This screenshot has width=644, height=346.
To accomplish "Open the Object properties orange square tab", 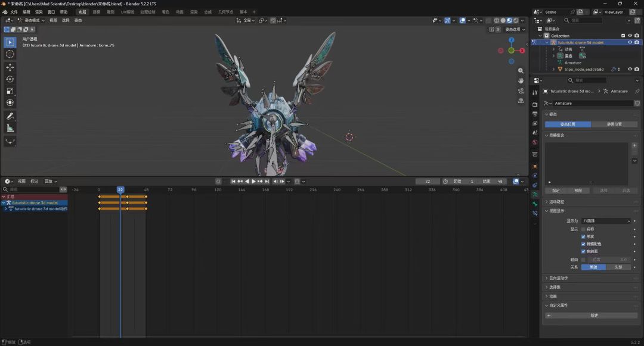I will (x=535, y=166).
